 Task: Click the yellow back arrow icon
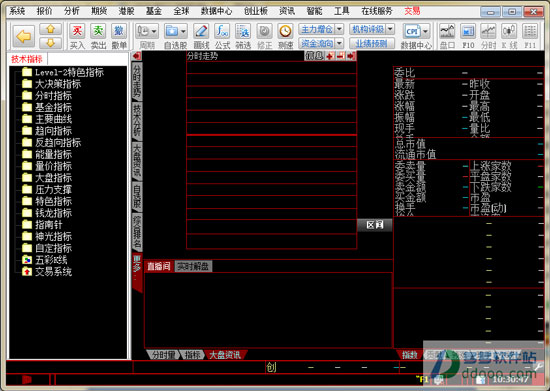24,36
